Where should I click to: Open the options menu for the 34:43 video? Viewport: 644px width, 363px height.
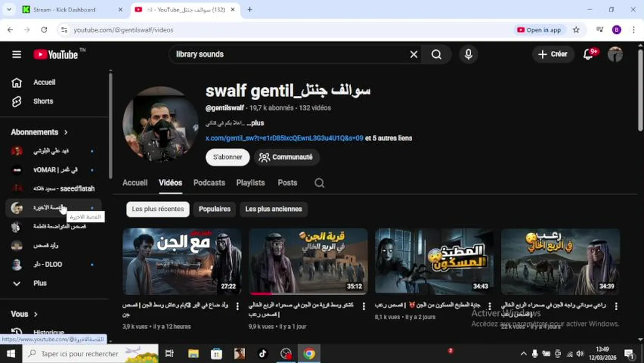coord(489,307)
